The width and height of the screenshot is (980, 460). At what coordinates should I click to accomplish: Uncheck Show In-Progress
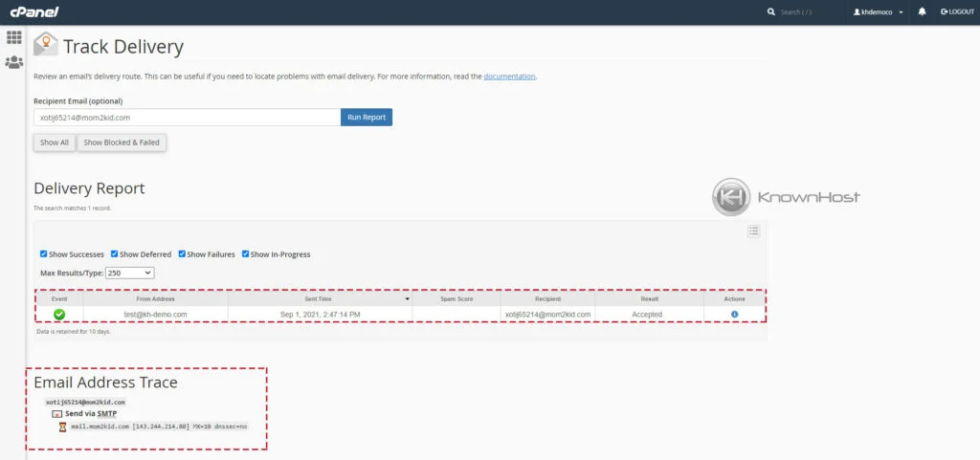(246, 254)
